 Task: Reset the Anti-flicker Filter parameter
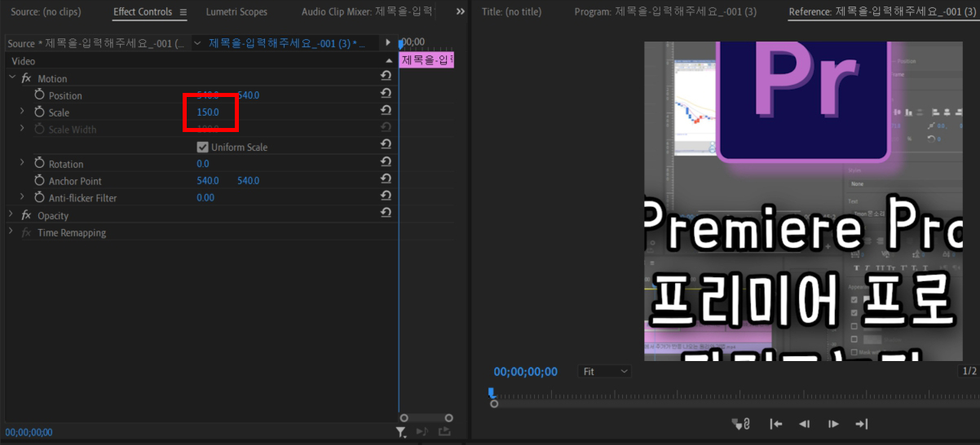coord(386,196)
